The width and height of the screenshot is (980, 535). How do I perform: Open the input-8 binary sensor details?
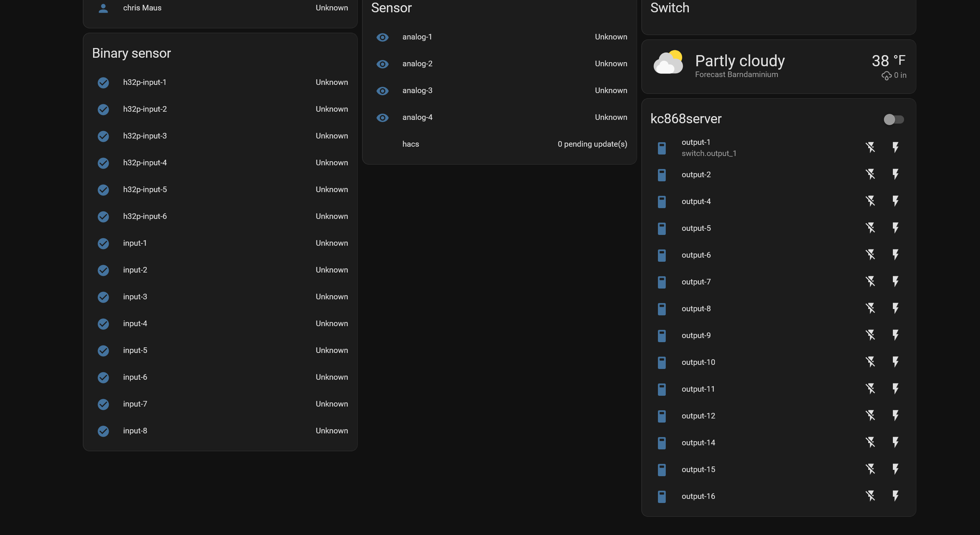[x=135, y=431]
